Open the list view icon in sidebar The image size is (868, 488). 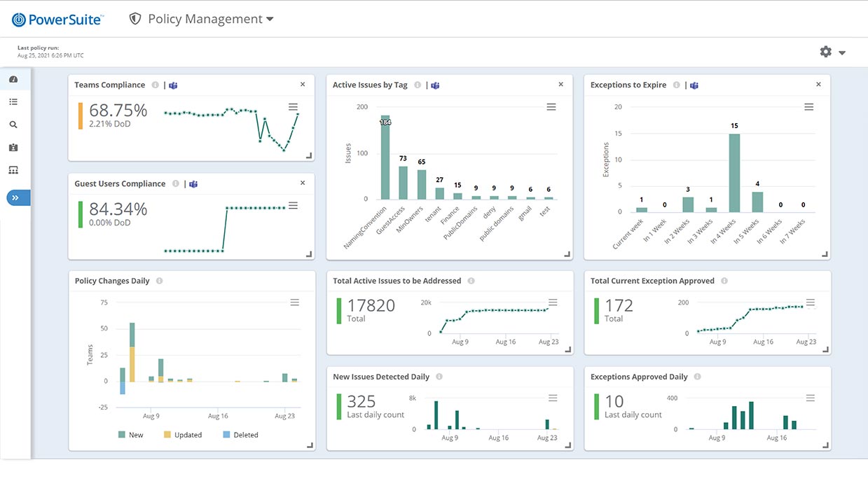[13, 102]
